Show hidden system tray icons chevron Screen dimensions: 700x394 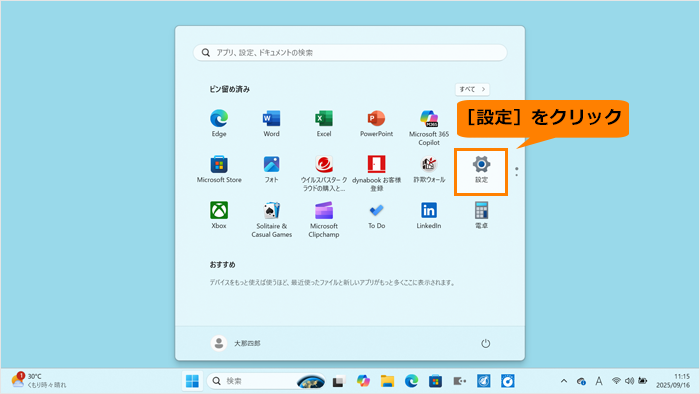(x=564, y=381)
